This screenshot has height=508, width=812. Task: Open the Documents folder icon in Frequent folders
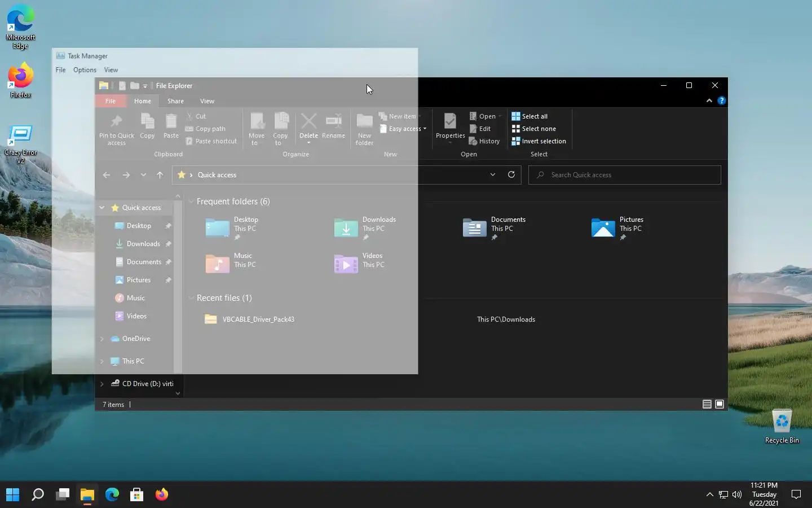(x=474, y=228)
